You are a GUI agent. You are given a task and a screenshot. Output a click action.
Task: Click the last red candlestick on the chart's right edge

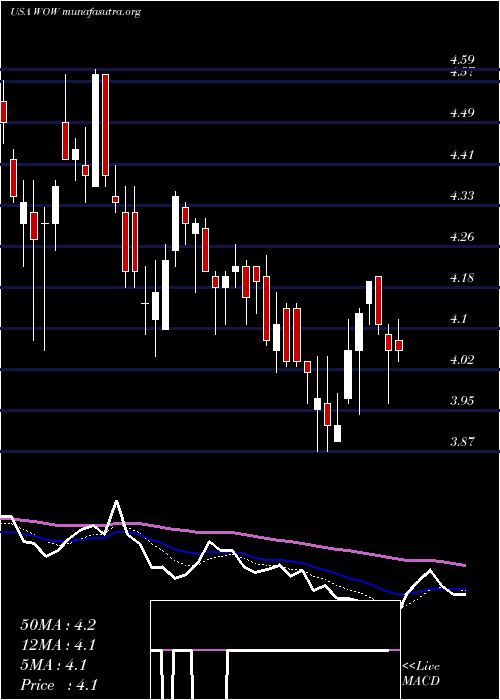tap(399, 345)
